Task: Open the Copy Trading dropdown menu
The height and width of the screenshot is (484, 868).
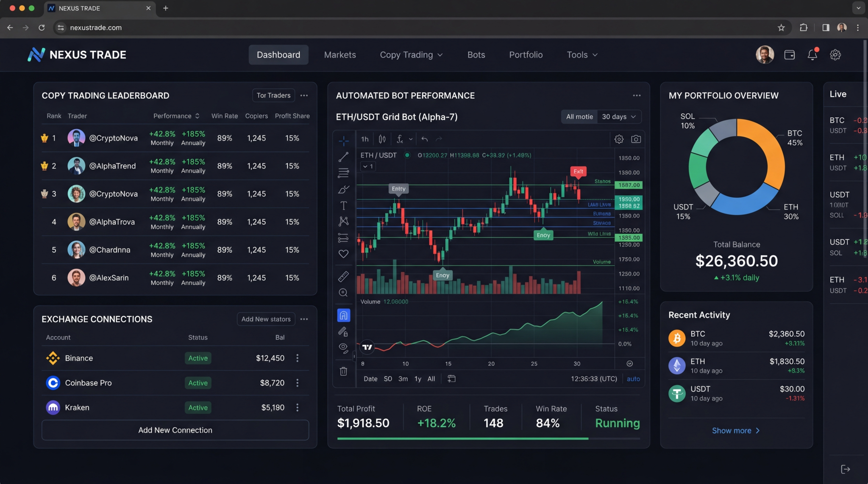Action: click(x=411, y=55)
